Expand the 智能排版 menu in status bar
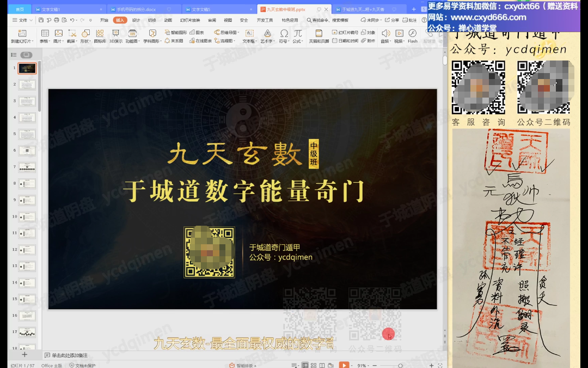Viewport: 588px width, 368px height. coord(243,365)
